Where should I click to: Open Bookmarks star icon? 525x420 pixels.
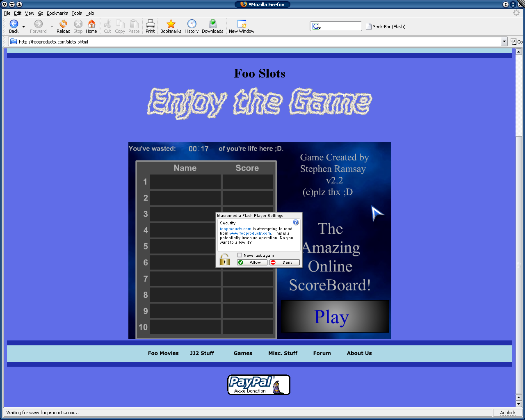(171, 24)
